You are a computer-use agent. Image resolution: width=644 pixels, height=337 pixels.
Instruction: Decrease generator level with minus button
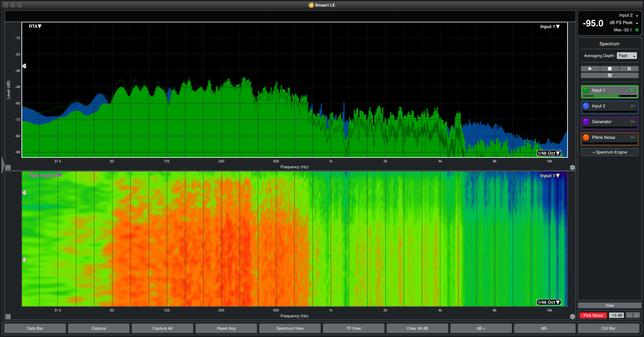630,315
